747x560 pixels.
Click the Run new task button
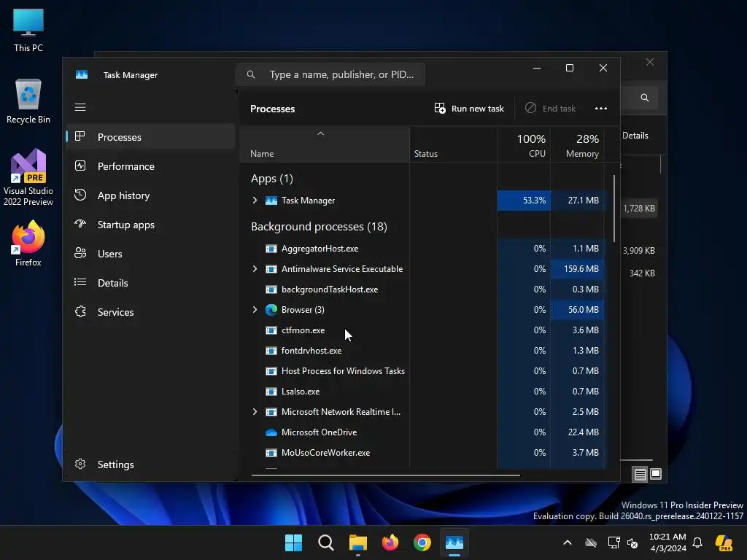[x=469, y=109]
